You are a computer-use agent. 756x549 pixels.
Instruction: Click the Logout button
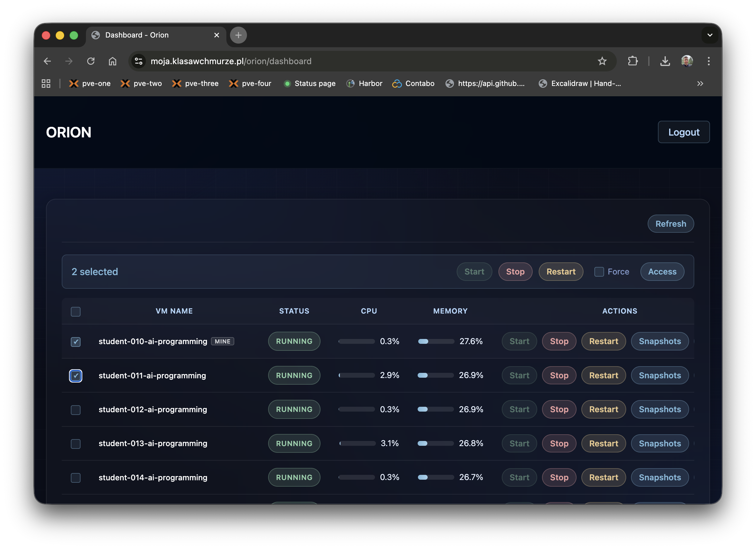683,132
